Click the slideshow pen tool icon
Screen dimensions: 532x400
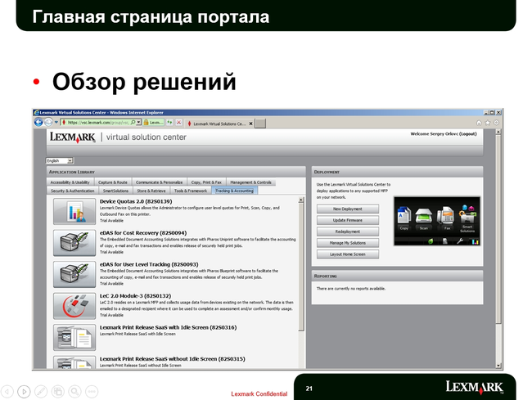pos(41,392)
